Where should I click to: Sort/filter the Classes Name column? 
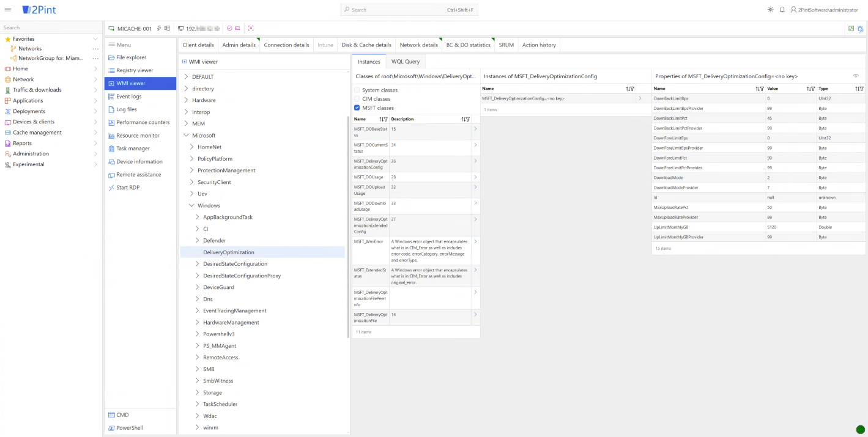[x=384, y=119]
